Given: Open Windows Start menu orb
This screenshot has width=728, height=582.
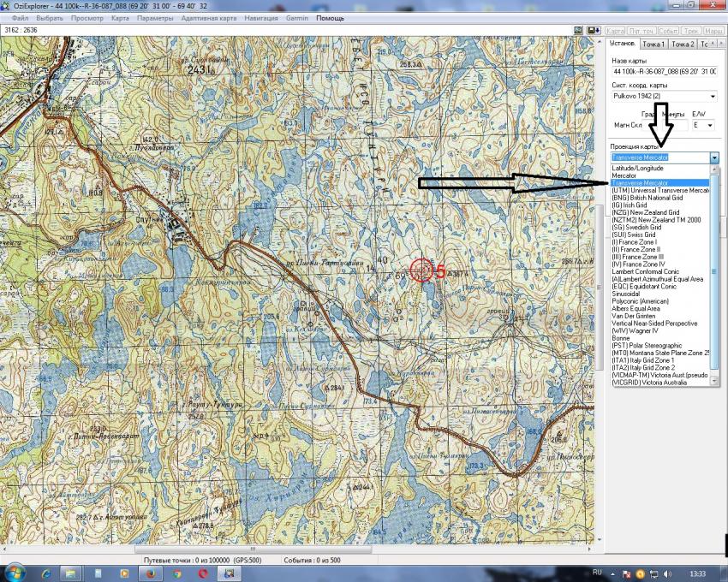Looking at the screenshot, I should coord(15,571).
